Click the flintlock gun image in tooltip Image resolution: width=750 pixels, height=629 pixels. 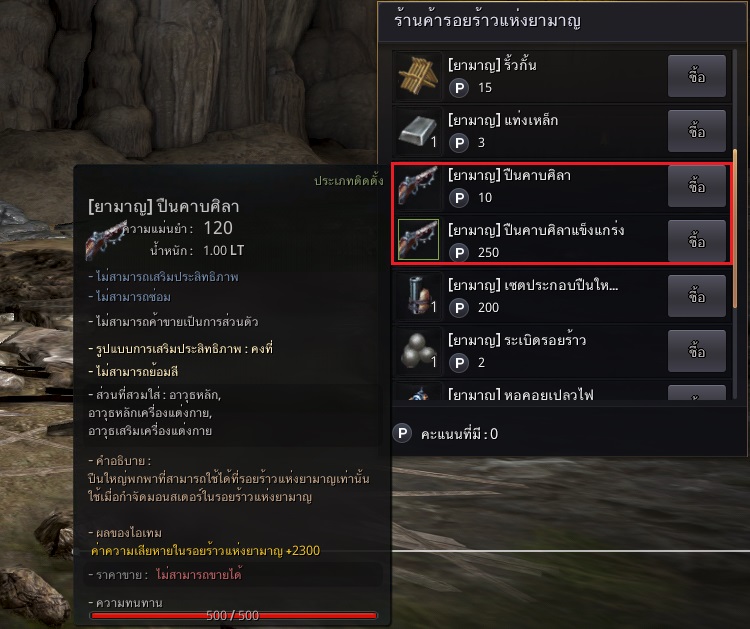pos(106,240)
